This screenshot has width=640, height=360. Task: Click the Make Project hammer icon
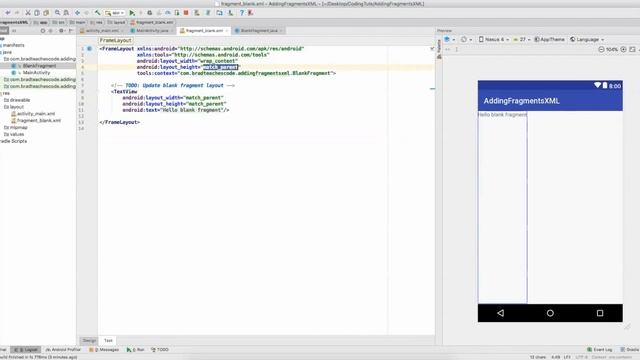97,13
